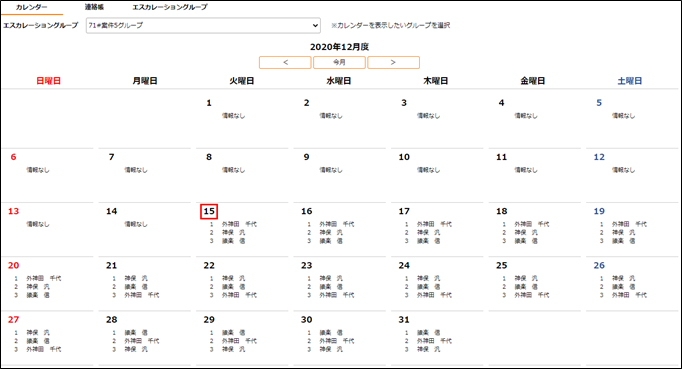Screen dimensions: 682x369
Task: Open the 連絡板 tab
Action: coord(94,7)
